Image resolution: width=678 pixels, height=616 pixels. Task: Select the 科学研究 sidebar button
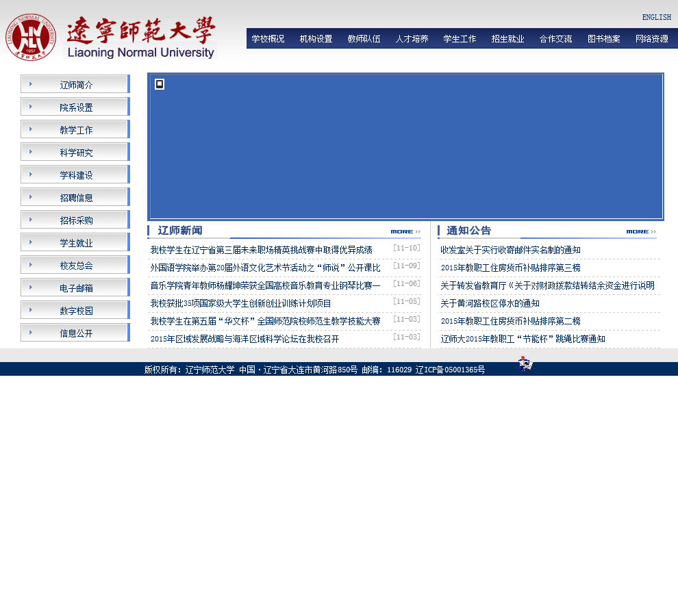click(x=75, y=152)
